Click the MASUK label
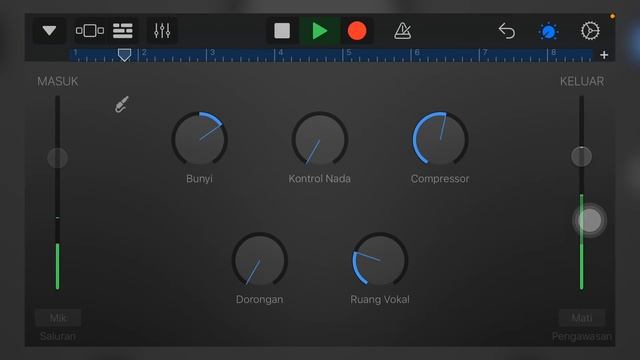 [x=58, y=81]
